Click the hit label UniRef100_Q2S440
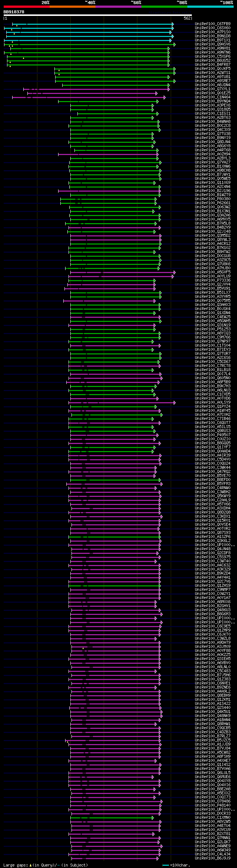The image size is (237, 868). 213,708
